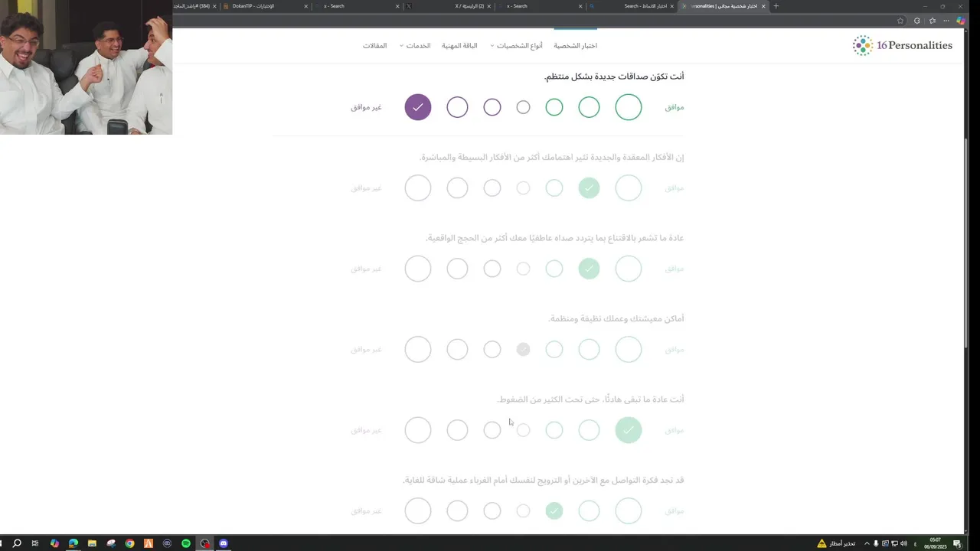Open the volume icon in system tray
The height and width of the screenshot is (551, 980).
[904, 543]
